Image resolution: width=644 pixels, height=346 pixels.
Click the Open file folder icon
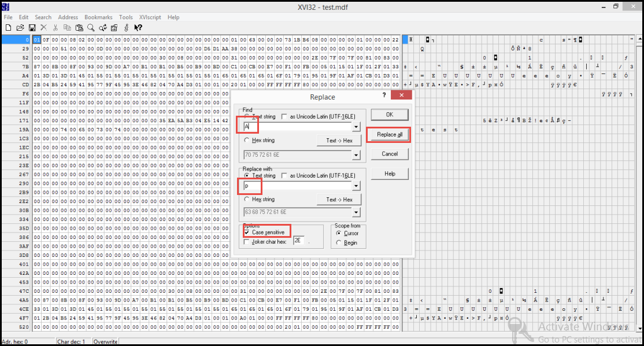coord(20,27)
